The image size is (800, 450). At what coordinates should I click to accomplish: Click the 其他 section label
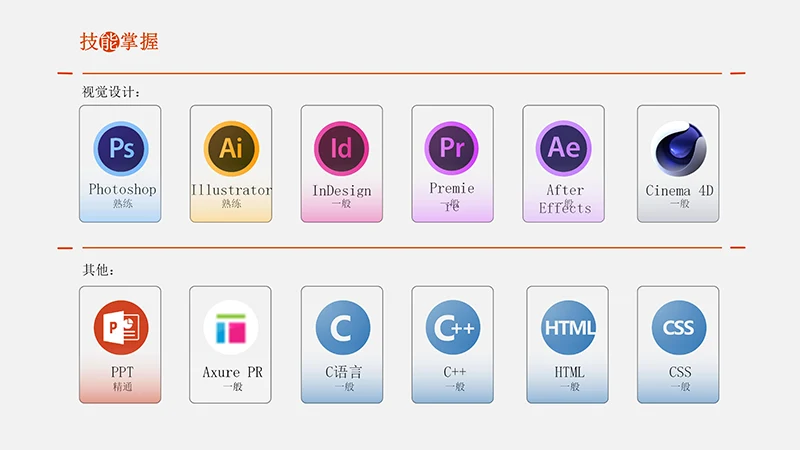point(99,271)
